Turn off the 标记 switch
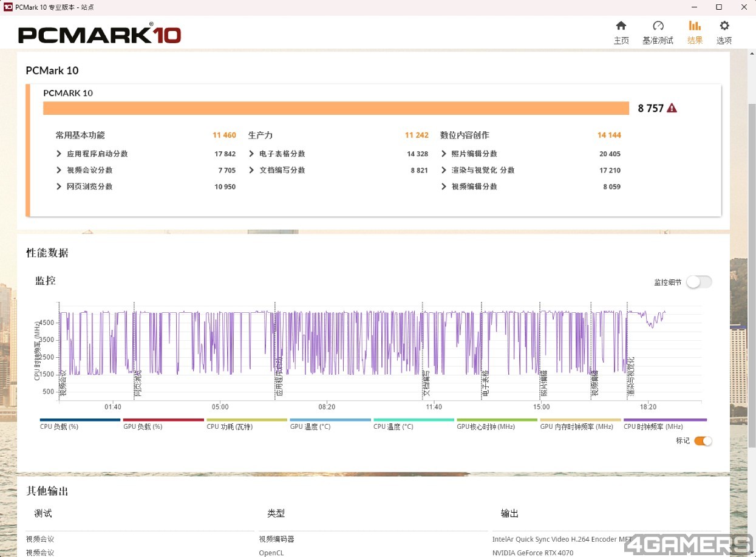Screen dimensions: 756x557 (x=703, y=441)
